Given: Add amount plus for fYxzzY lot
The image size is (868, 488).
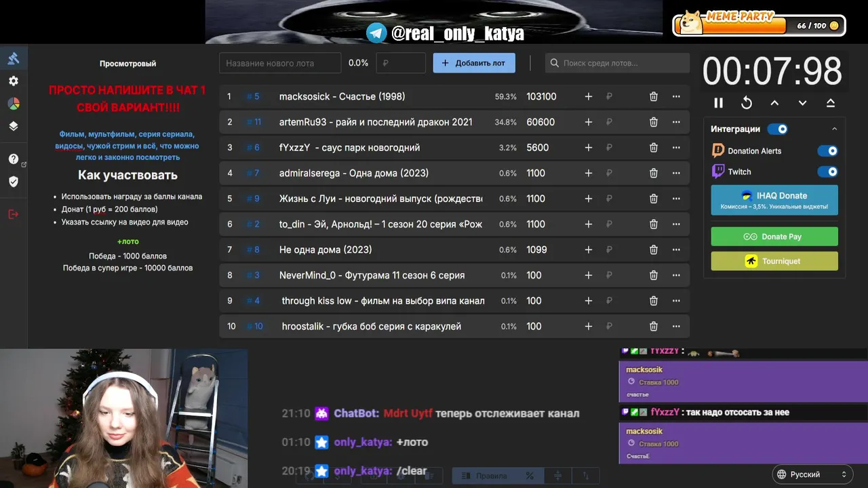Looking at the screenshot, I should point(589,148).
